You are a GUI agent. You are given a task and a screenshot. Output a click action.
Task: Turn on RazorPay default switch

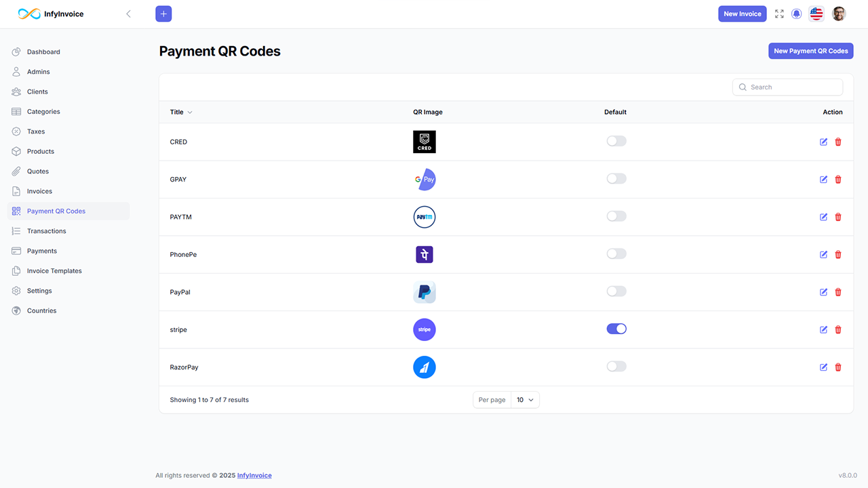616,366
